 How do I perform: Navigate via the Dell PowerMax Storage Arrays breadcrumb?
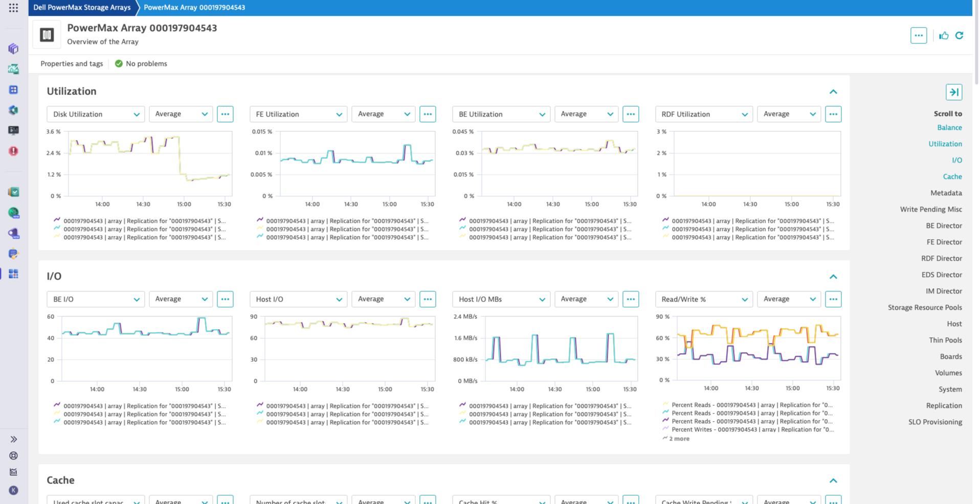[82, 8]
